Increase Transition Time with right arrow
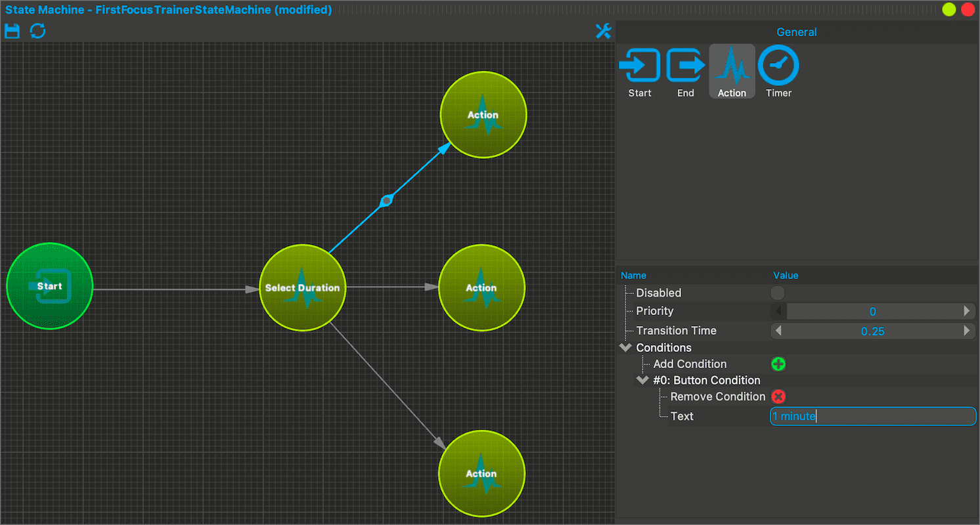The height and width of the screenshot is (525, 980). 967,331
